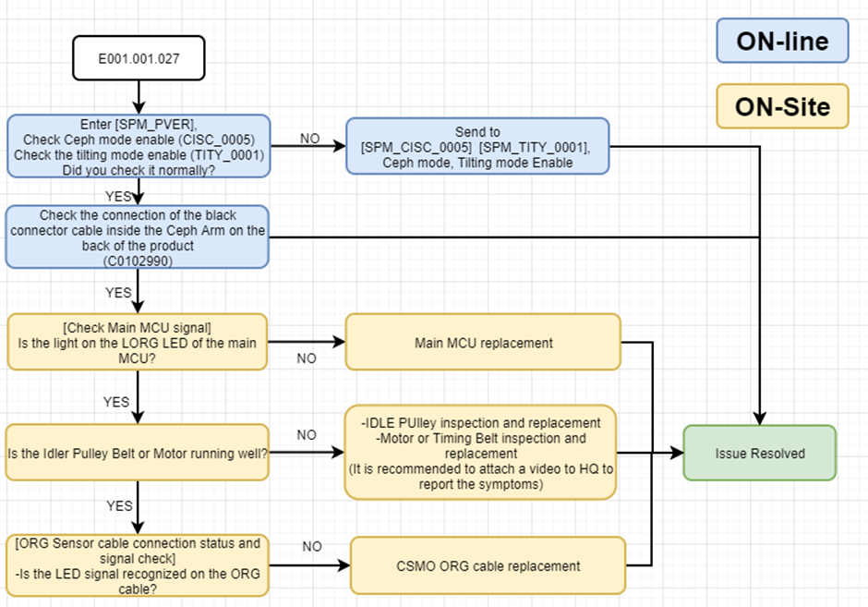
Task: Click the NO label near CSMO ORG replacement
Action: coord(312,546)
